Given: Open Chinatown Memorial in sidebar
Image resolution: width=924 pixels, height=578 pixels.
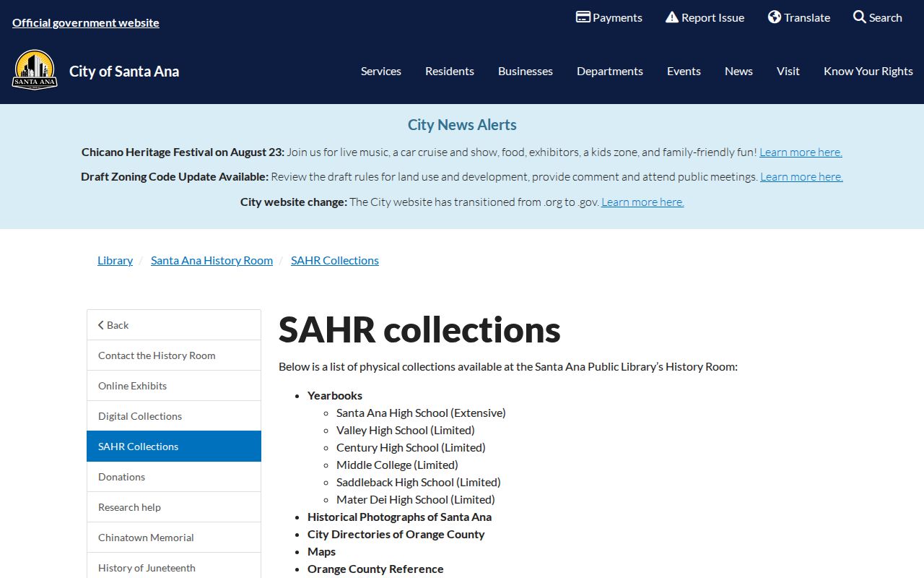Looking at the screenshot, I should coord(174,538).
